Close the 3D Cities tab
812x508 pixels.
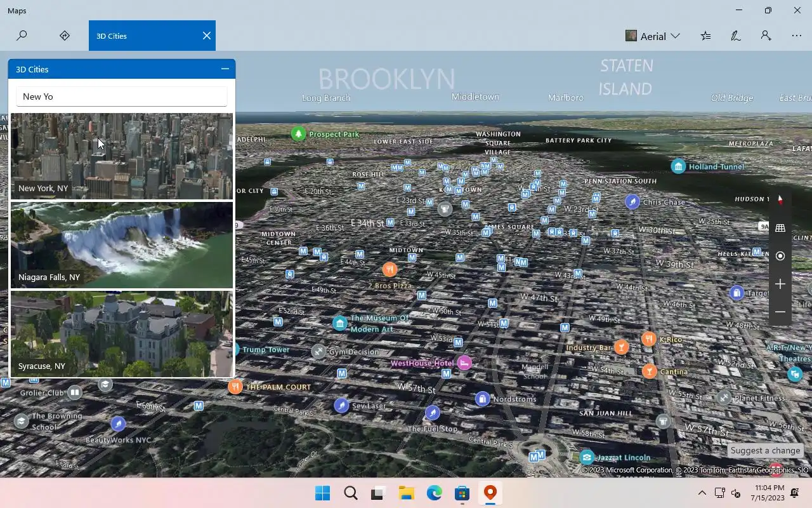206,36
